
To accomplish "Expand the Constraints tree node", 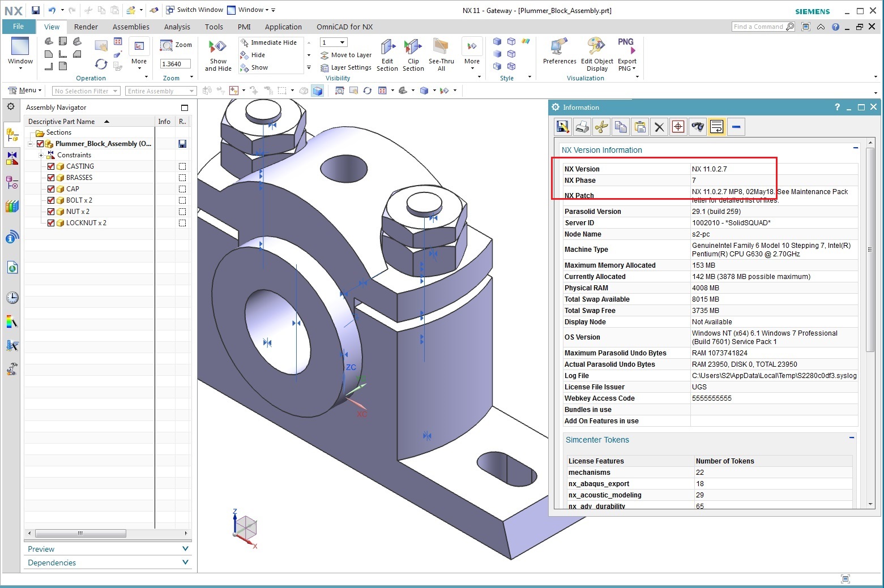I will pyautogui.click(x=41, y=155).
